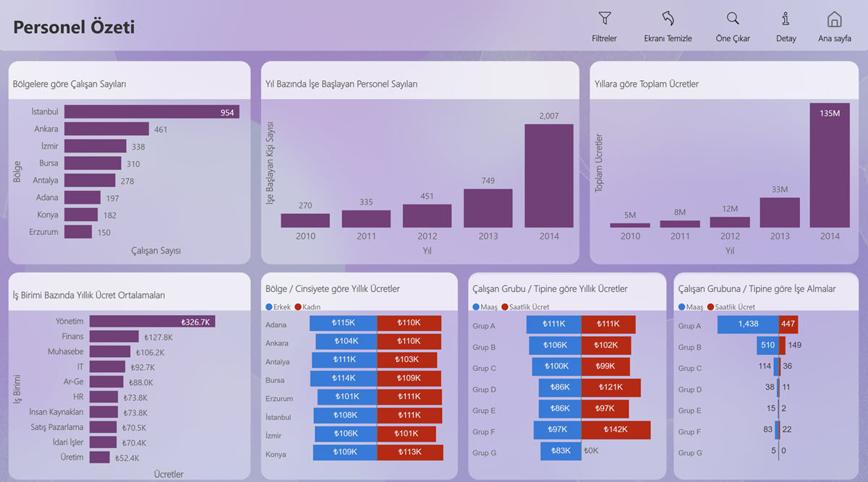Select Grup B salary ₺106K bar
The height and width of the screenshot is (482, 868).
pyautogui.click(x=555, y=346)
